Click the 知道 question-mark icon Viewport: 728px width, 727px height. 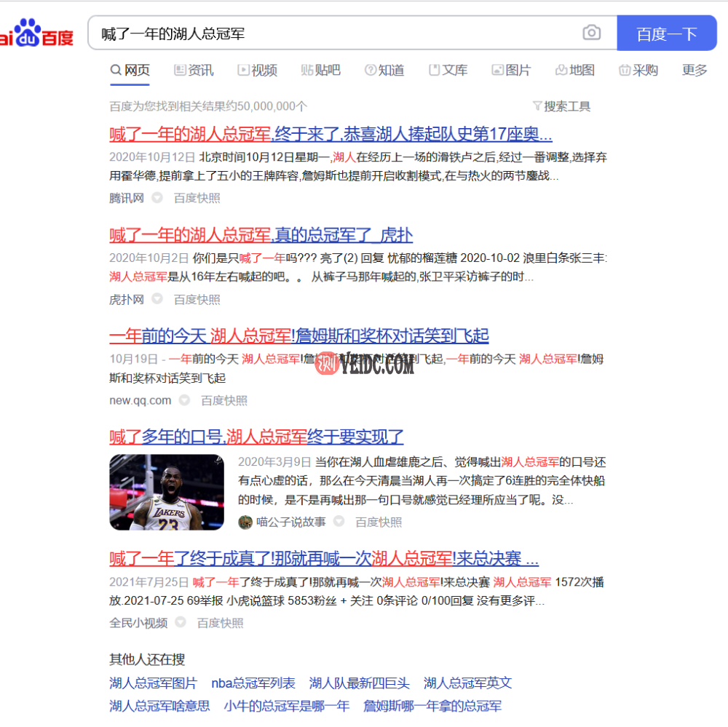370,69
